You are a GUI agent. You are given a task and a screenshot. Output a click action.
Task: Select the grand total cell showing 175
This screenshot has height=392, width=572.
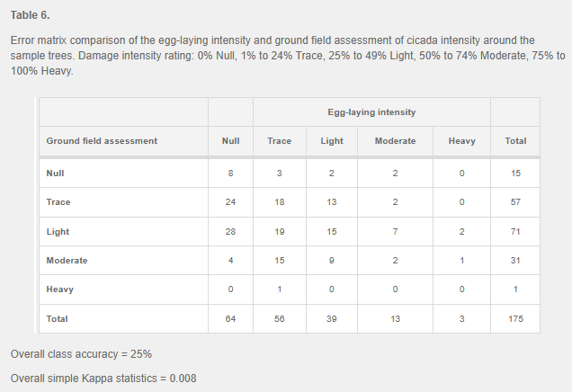point(515,318)
